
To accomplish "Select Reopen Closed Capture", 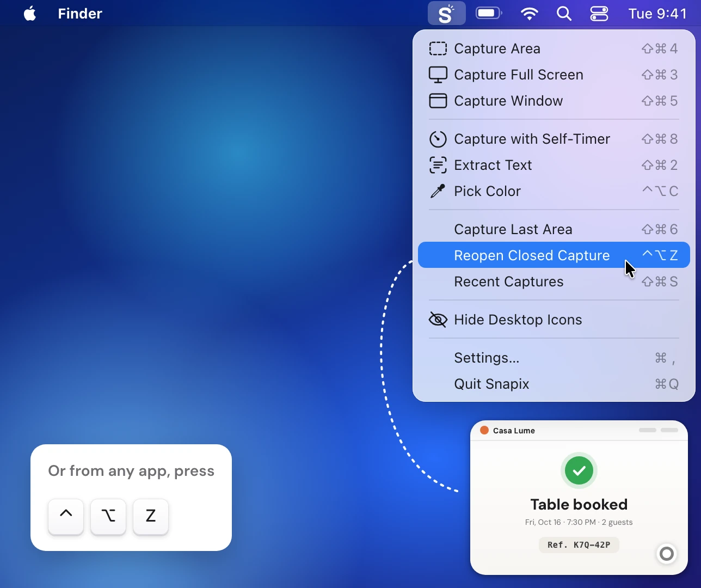I will click(554, 255).
